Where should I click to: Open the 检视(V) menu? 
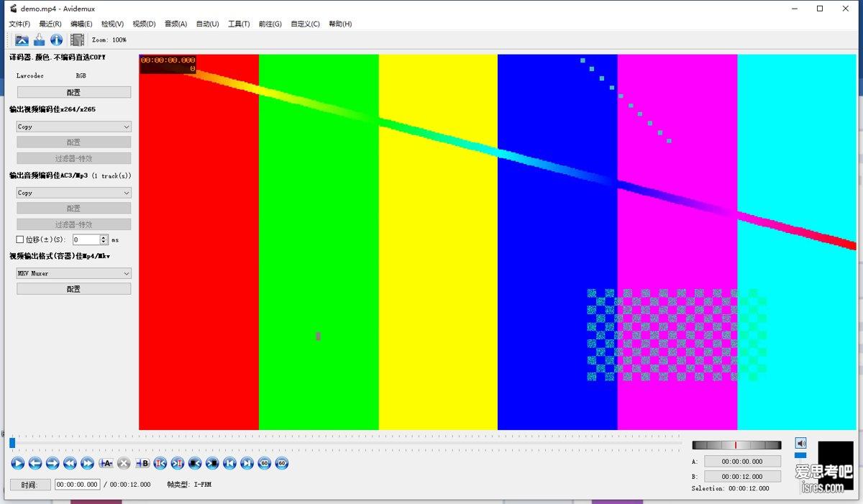pyautogui.click(x=112, y=24)
